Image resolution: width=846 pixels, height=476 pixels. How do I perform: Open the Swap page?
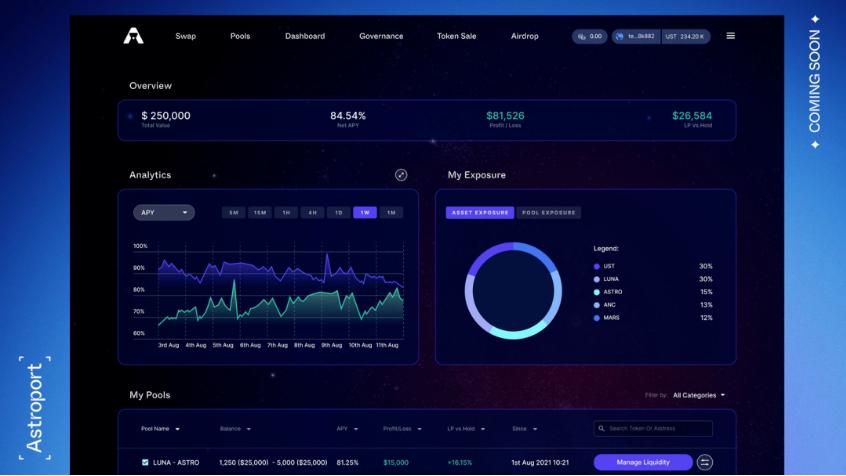186,36
